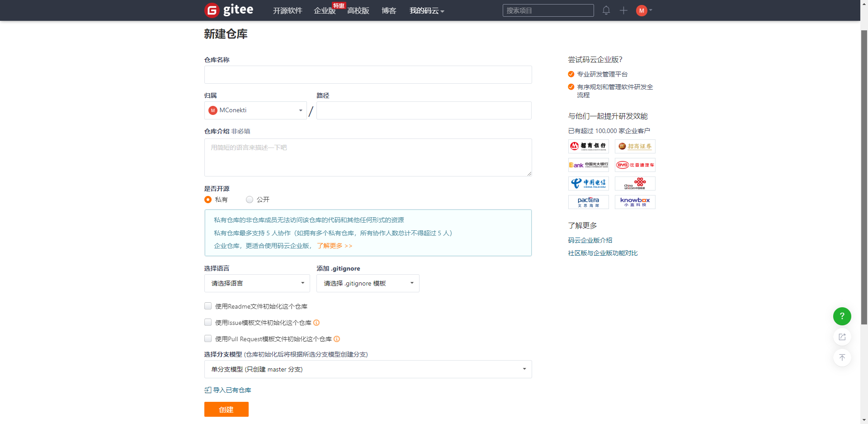The width and height of the screenshot is (868, 424).
Task: Enable 使用Readme文件初始化这个仓库 checkbox
Action: point(208,306)
